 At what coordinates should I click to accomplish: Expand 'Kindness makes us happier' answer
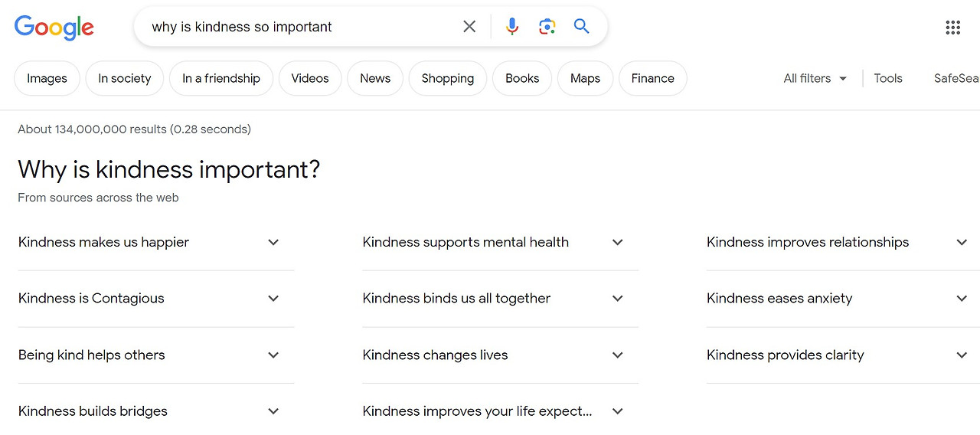pos(273,242)
